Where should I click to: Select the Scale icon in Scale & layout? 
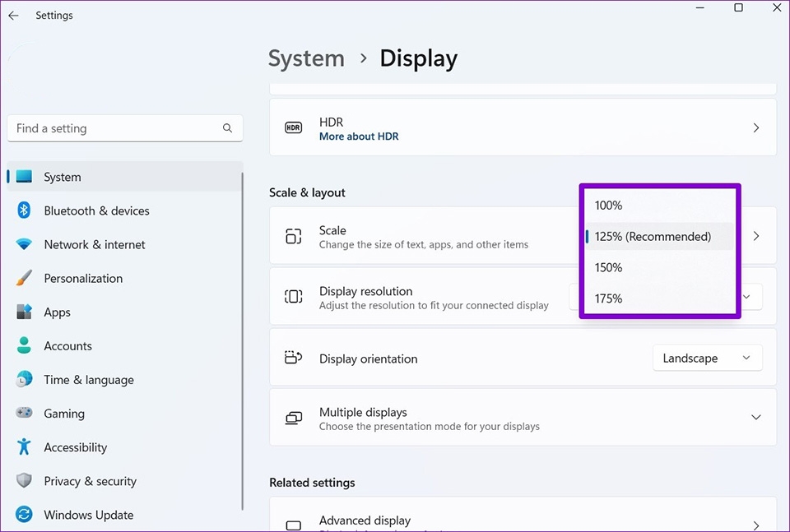pyautogui.click(x=293, y=236)
